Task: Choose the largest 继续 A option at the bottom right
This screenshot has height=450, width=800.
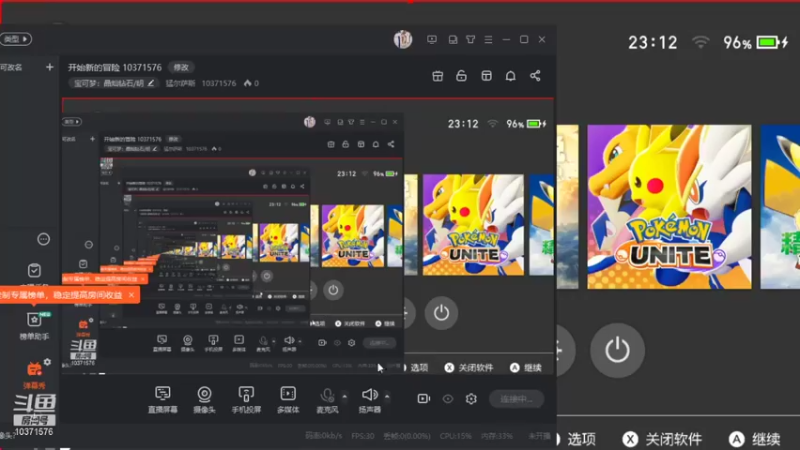Action: 755,439
